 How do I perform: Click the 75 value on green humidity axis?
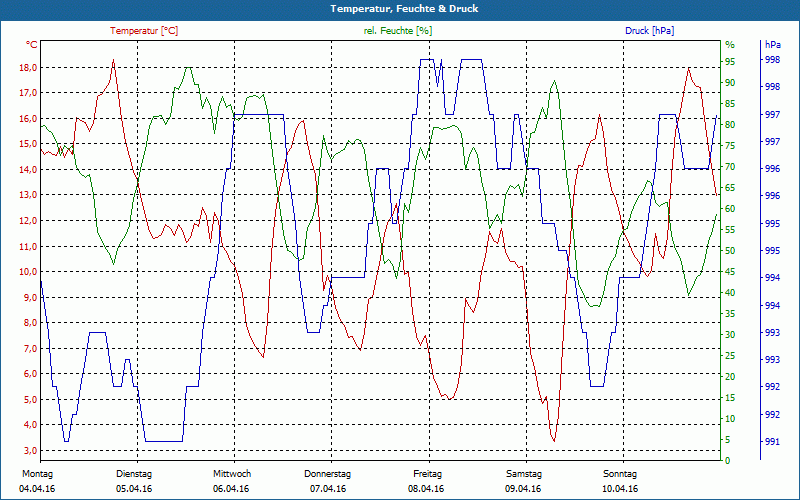730,146
